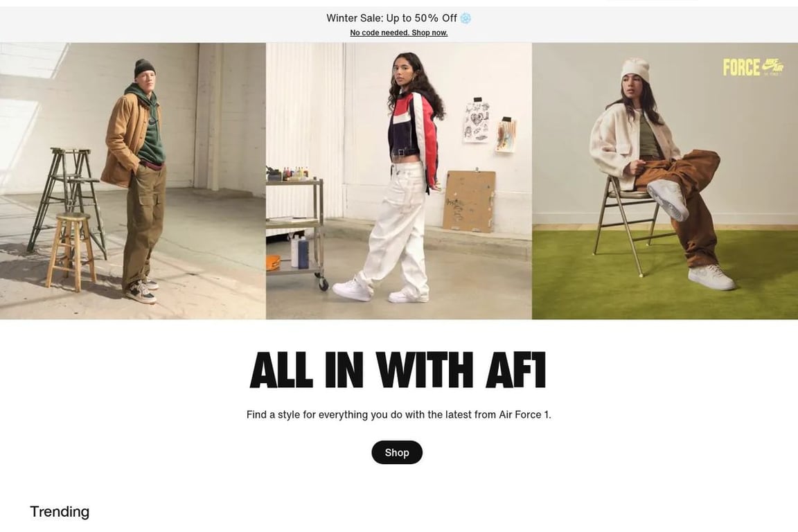This screenshot has width=798, height=532.
Task: Click the Force Nike Air logo
Action: [x=753, y=66]
